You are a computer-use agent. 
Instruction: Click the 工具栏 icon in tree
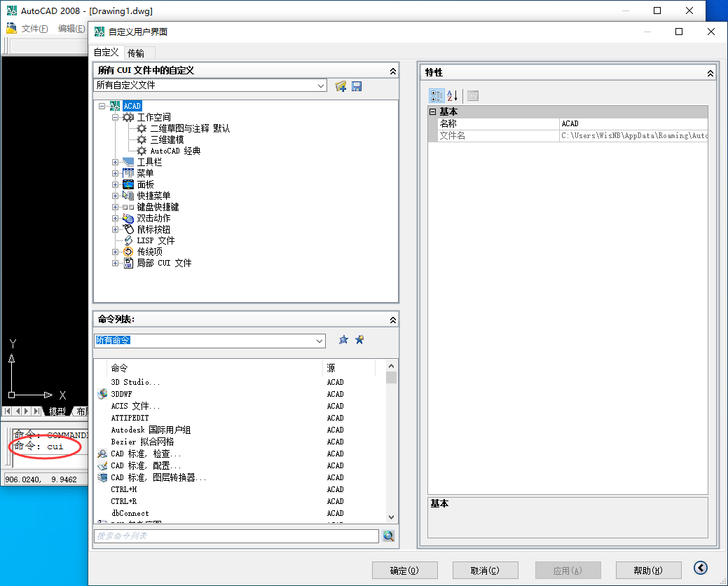[128, 162]
